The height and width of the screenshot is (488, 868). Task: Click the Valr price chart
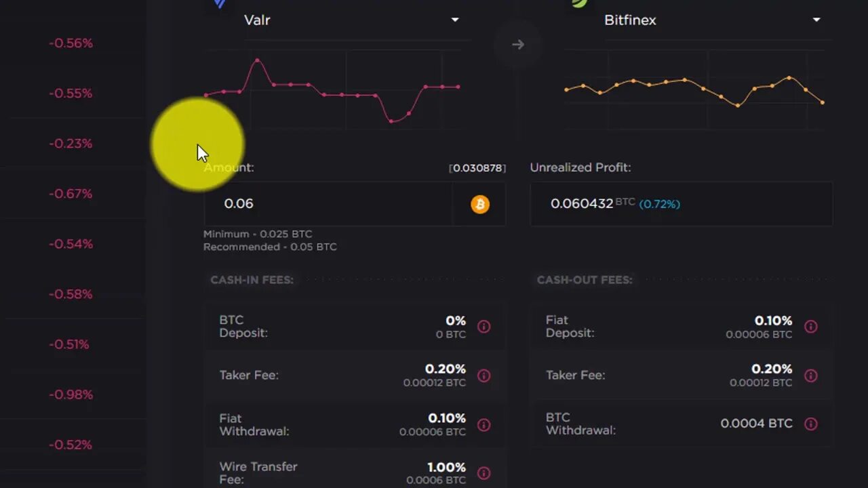pyautogui.click(x=333, y=89)
